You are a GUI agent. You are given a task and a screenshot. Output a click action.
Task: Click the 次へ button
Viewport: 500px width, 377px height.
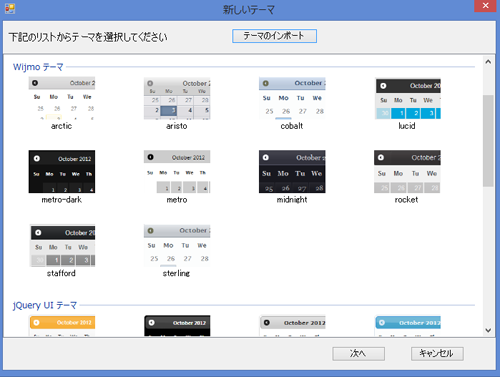358,354
